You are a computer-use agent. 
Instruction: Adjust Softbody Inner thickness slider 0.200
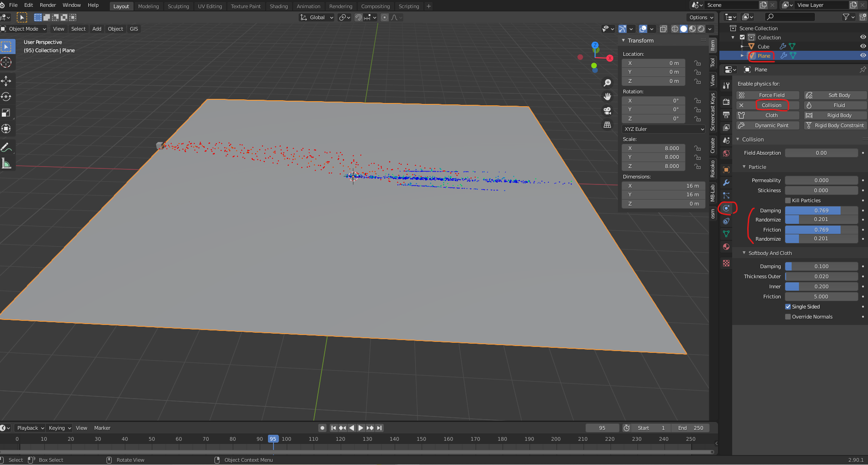tap(821, 287)
